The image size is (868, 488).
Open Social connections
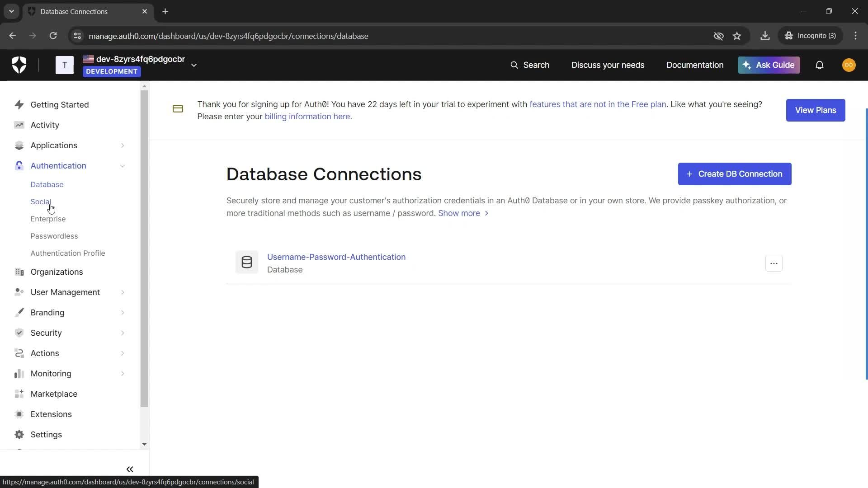[41, 202]
